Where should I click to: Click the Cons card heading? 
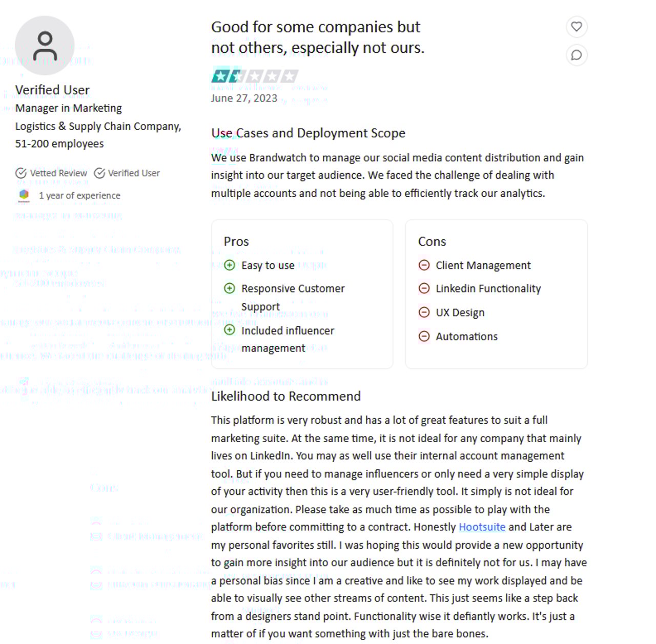[432, 241]
